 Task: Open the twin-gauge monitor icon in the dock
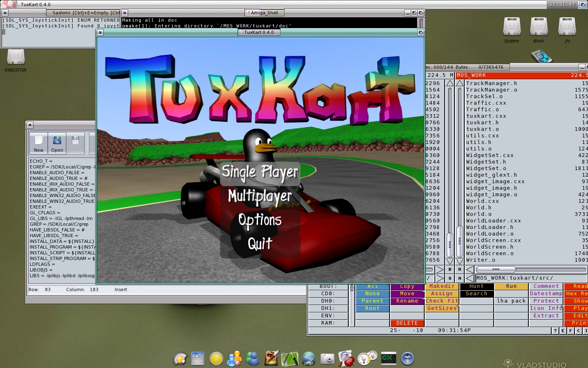pos(367,358)
